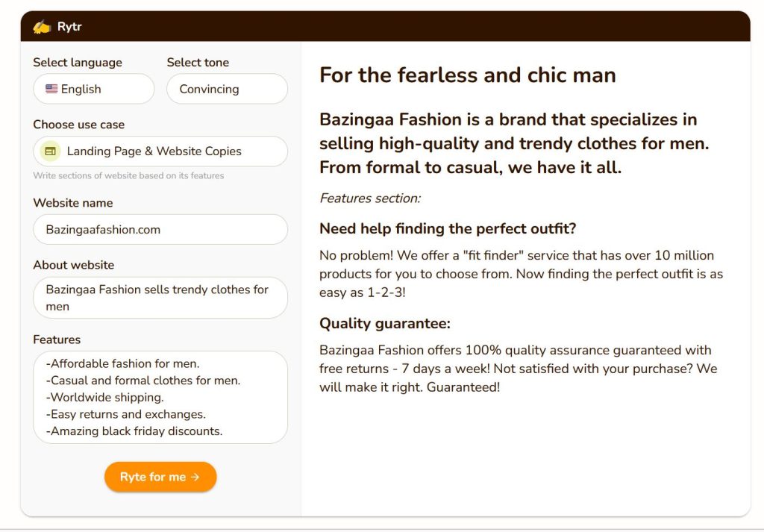Click the fit finder paragraph text
Screen dimensions: 764x532
coord(522,274)
